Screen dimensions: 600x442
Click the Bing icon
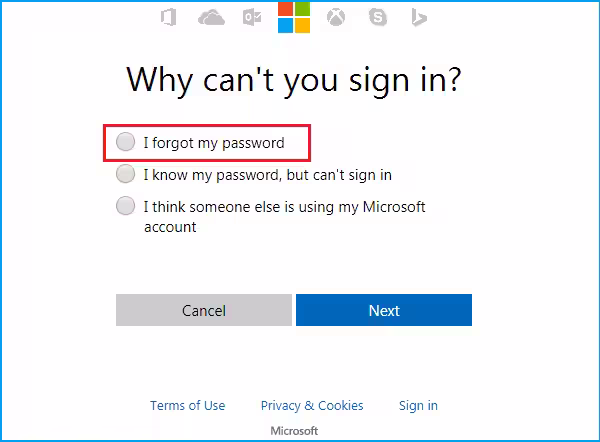(419, 17)
